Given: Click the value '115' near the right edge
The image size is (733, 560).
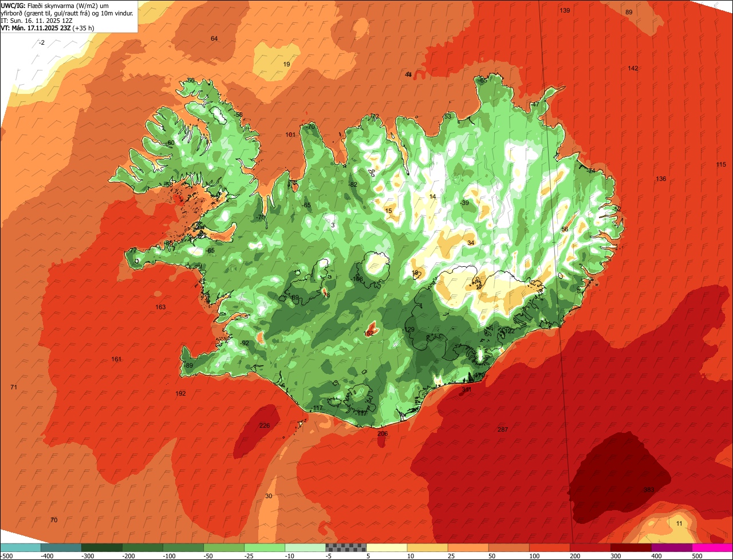Looking at the screenshot, I should click(x=721, y=164).
